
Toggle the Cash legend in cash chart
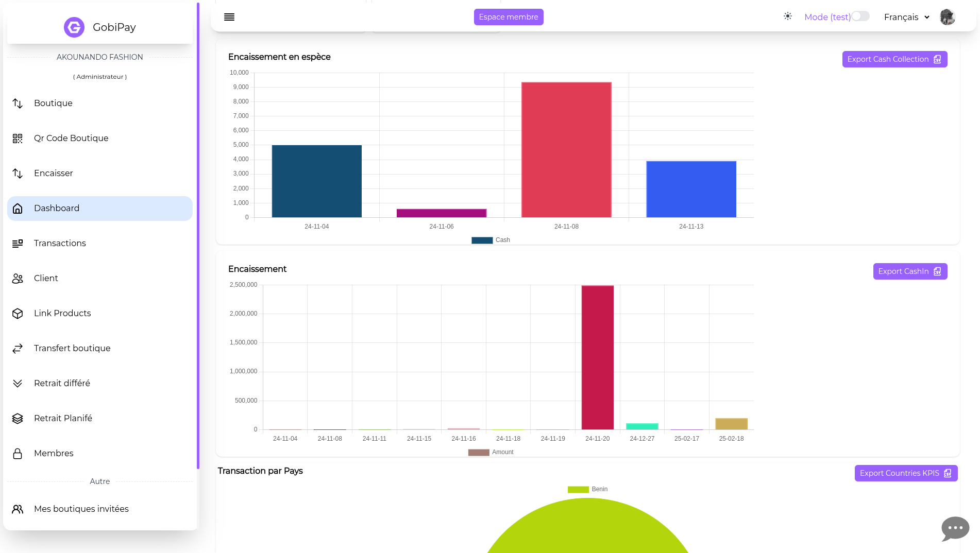[x=491, y=240]
